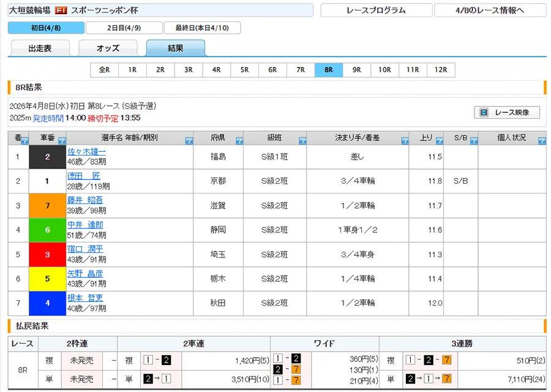Image resolution: width=551 pixels, height=392 pixels.
Task: Click help icon in 決まり手/着差 header
Action: pyautogui.click(x=404, y=141)
